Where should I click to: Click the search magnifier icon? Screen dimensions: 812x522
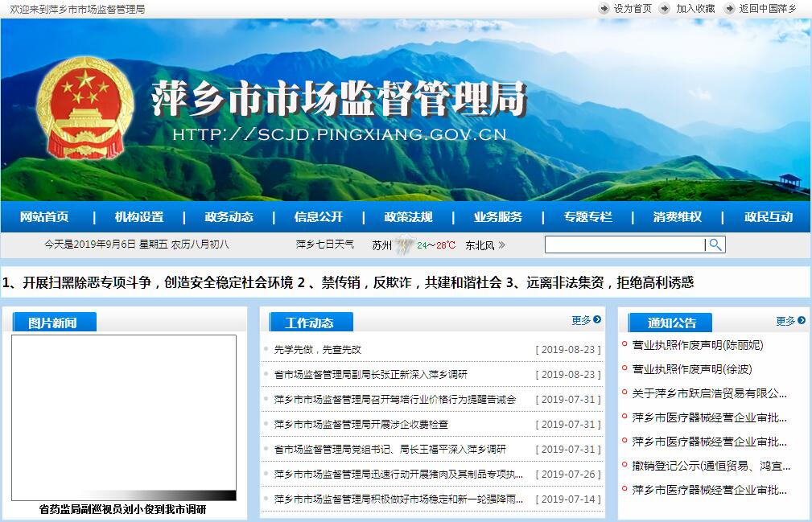coord(715,245)
